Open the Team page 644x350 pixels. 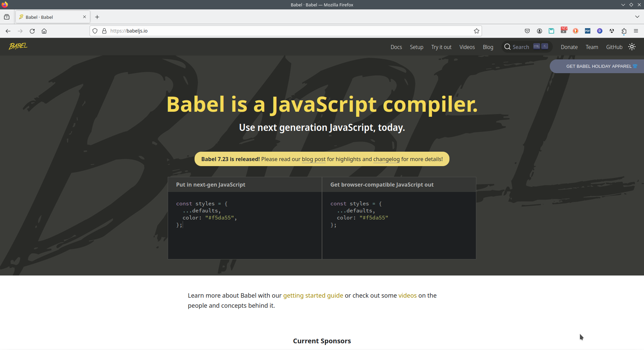tap(592, 47)
